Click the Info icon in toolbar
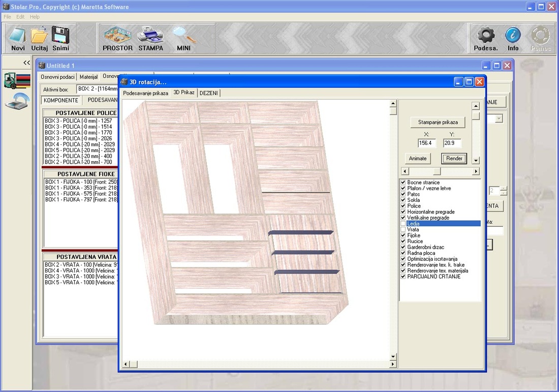Image resolution: width=559 pixels, height=392 pixels. [x=513, y=37]
